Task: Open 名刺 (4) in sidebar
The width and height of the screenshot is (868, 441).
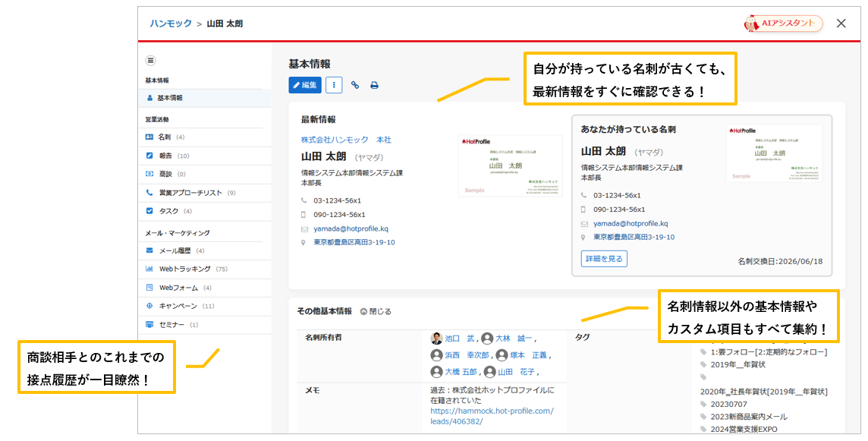Action: 205,137
